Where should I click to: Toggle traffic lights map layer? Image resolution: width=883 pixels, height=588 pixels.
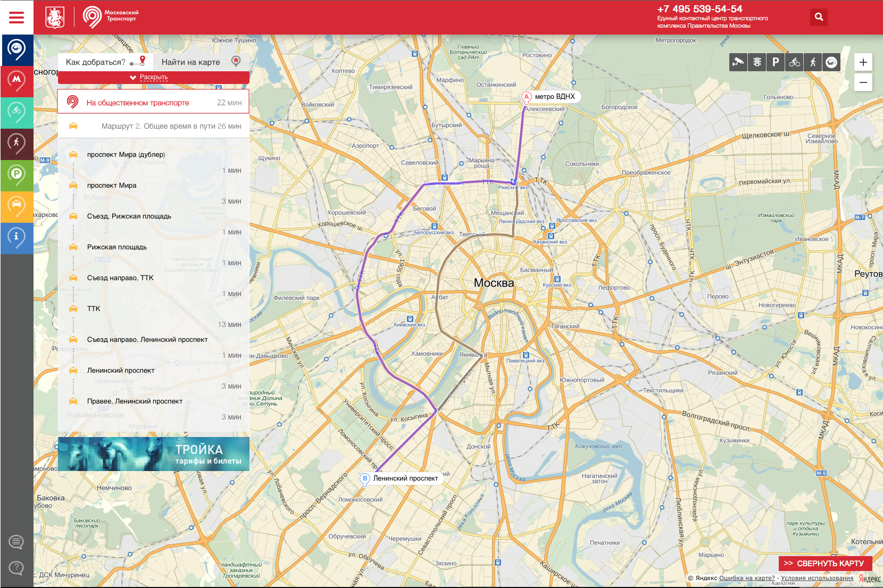point(757,62)
